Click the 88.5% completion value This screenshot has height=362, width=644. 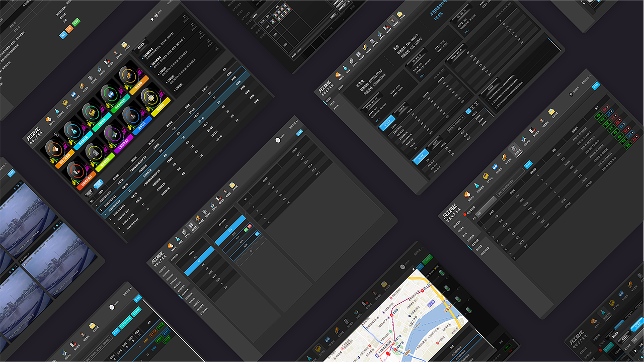438,17
